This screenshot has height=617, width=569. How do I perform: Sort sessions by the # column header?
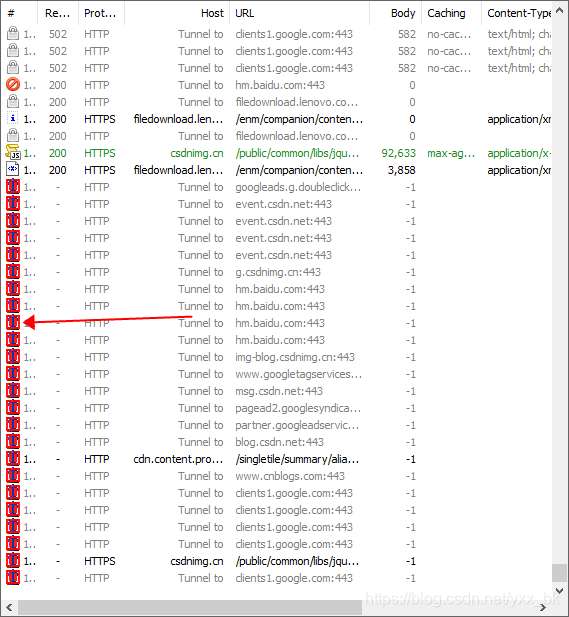[19, 13]
